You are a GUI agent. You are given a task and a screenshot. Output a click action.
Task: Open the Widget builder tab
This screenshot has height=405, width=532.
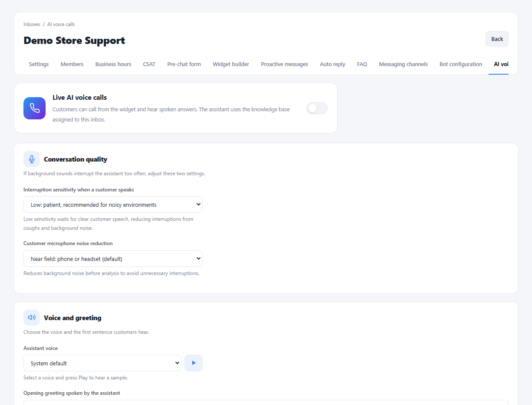tap(231, 64)
